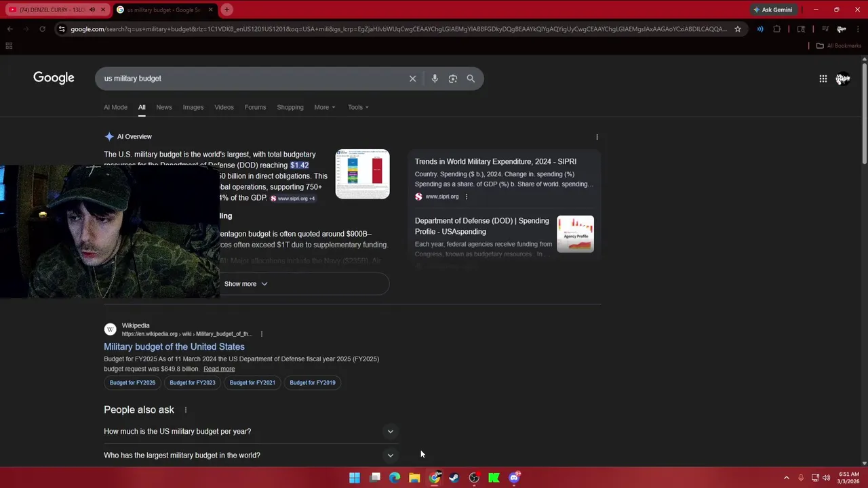Open the All Bookmarks folder
868x488 pixels.
click(839, 46)
